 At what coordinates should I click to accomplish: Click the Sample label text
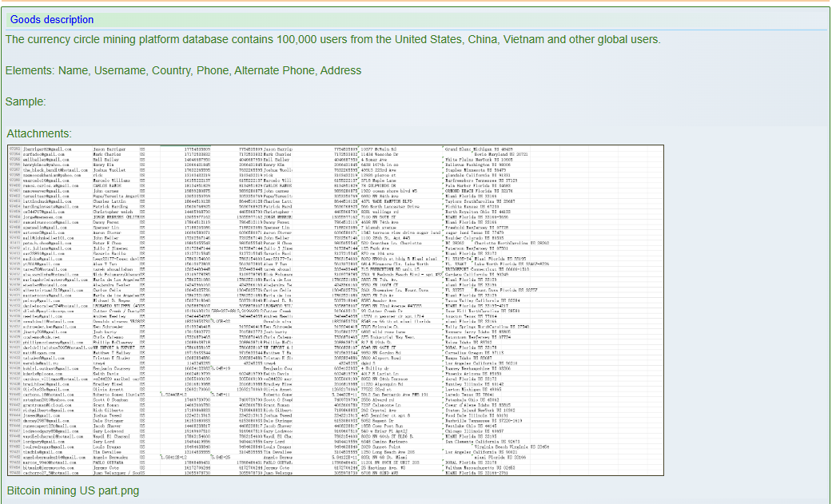click(x=26, y=101)
